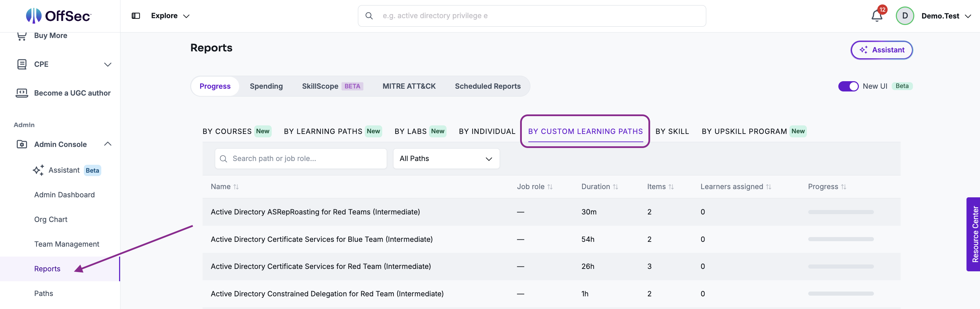Click the Become a UGC author icon

(x=22, y=93)
